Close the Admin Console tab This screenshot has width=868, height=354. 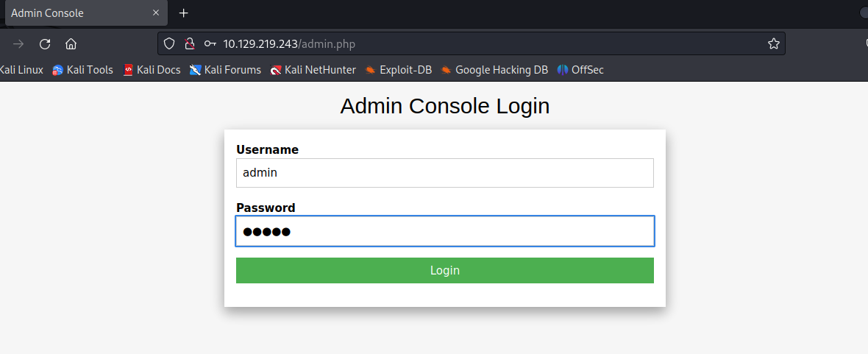coord(156,13)
